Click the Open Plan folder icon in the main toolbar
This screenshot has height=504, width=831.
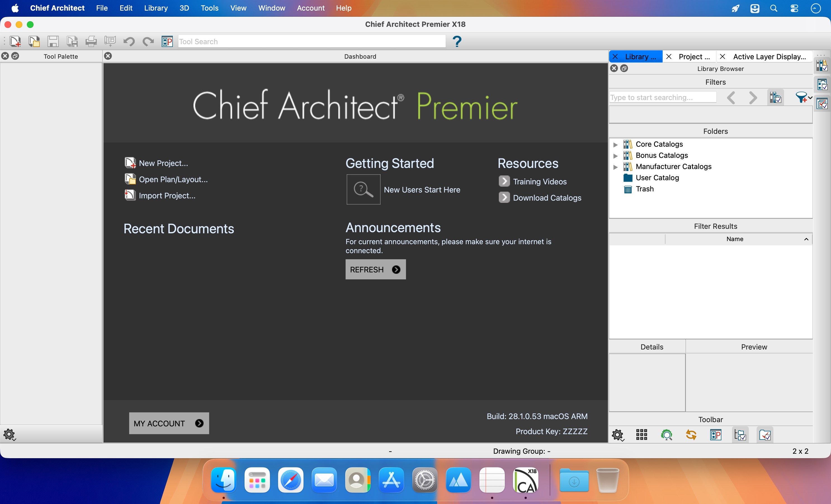click(34, 41)
